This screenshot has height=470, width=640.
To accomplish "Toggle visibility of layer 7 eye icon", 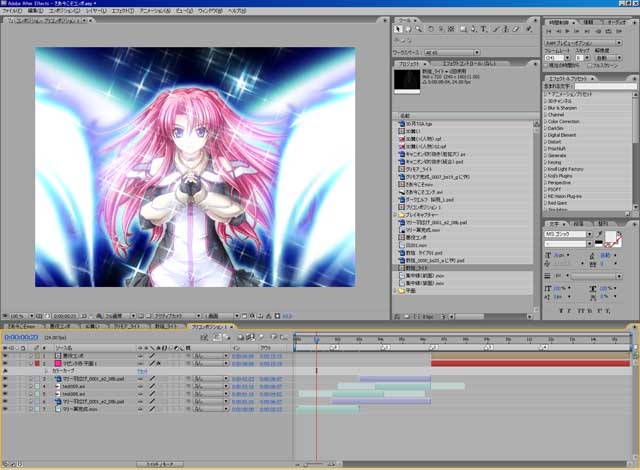I will 5,409.
